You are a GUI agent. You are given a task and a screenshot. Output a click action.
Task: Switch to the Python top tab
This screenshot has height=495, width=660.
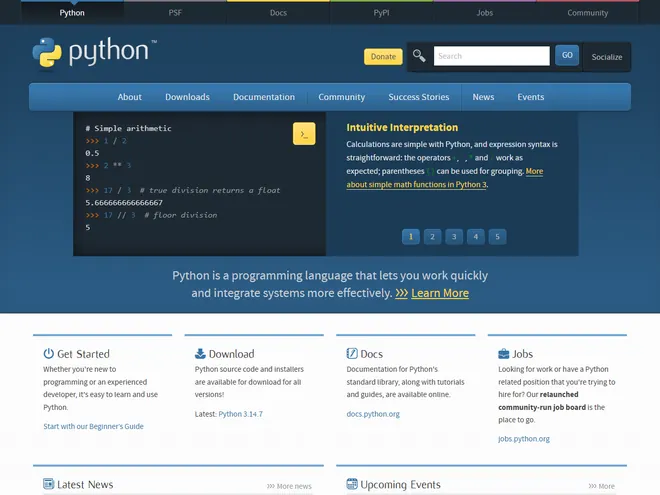point(72,13)
